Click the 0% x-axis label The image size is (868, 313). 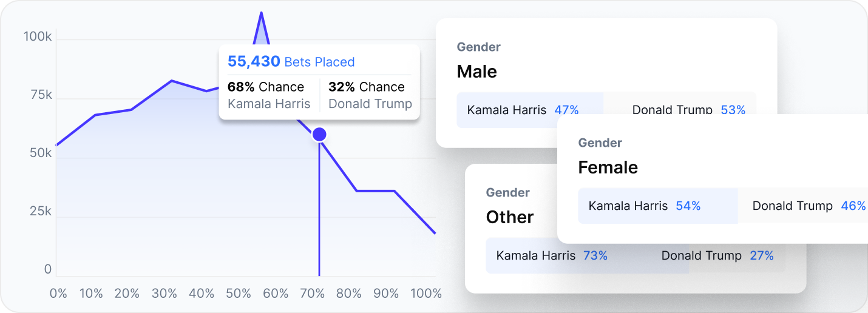(58, 294)
